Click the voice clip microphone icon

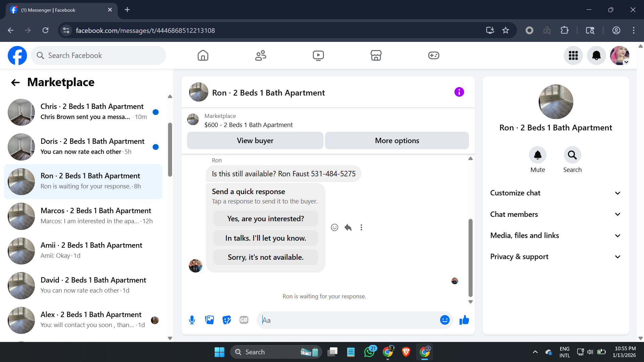click(x=192, y=320)
